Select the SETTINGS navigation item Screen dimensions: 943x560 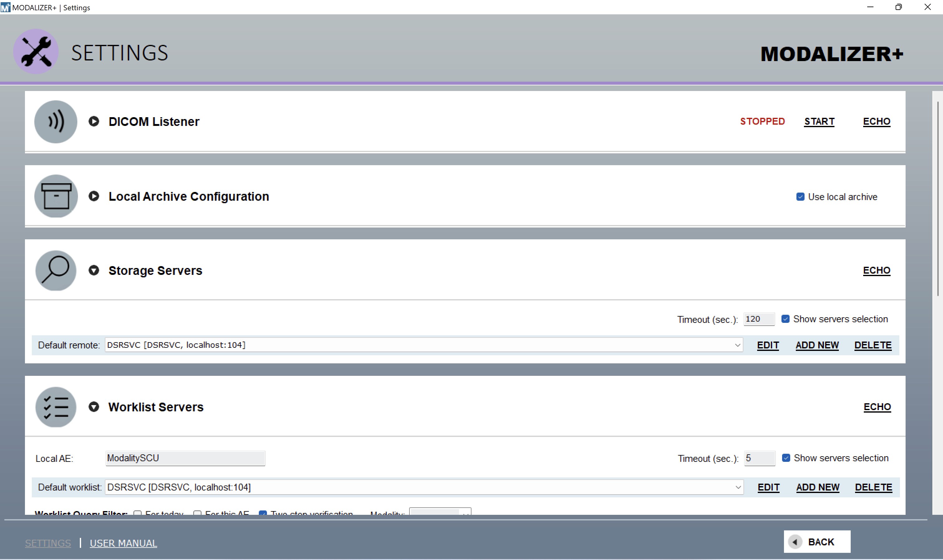48,543
